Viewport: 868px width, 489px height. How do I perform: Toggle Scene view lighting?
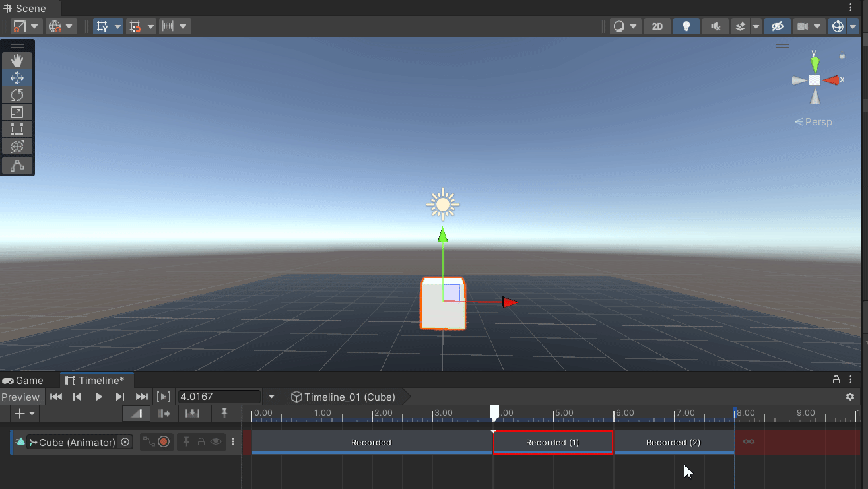click(x=686, y=26)
